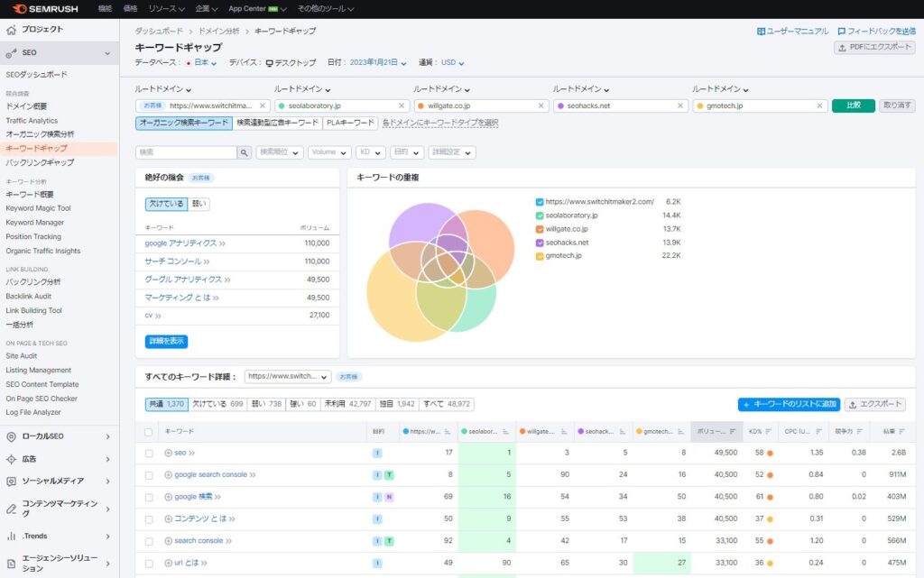Viewport: 924px width, 578px height.
Task: Remove the switchitmaker domain with its X
Action: pyautogui.click(x=263, y=106)
